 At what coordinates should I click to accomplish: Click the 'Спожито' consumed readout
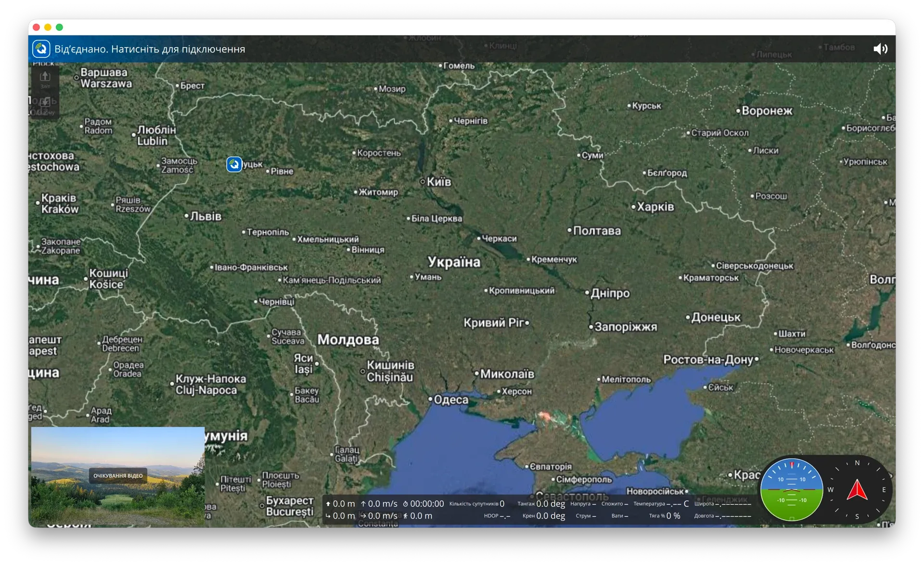point(615,504)
